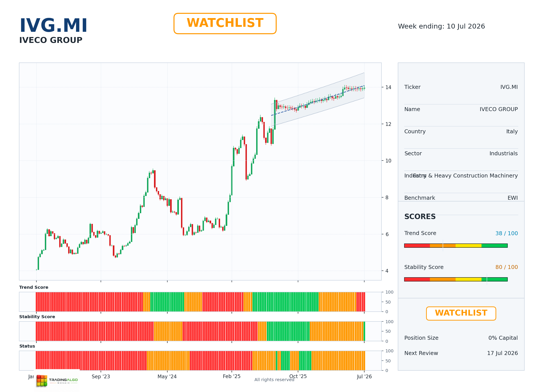This screenshot has width=549, height=392.
Task: Click the Benchmark field label
Action: point(420,198)
